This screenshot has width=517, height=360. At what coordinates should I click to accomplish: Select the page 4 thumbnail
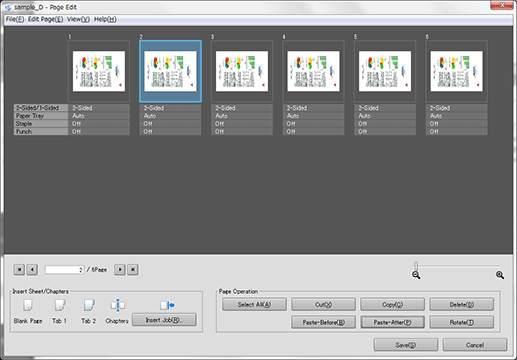point(313,71)
